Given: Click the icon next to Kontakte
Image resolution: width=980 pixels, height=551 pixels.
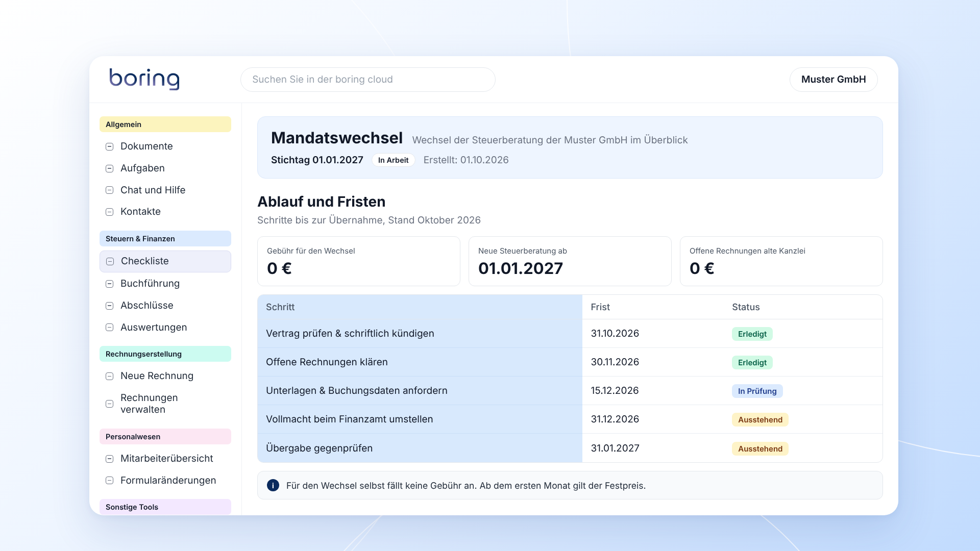Looking at the screenshot, I should click(109, 212).
